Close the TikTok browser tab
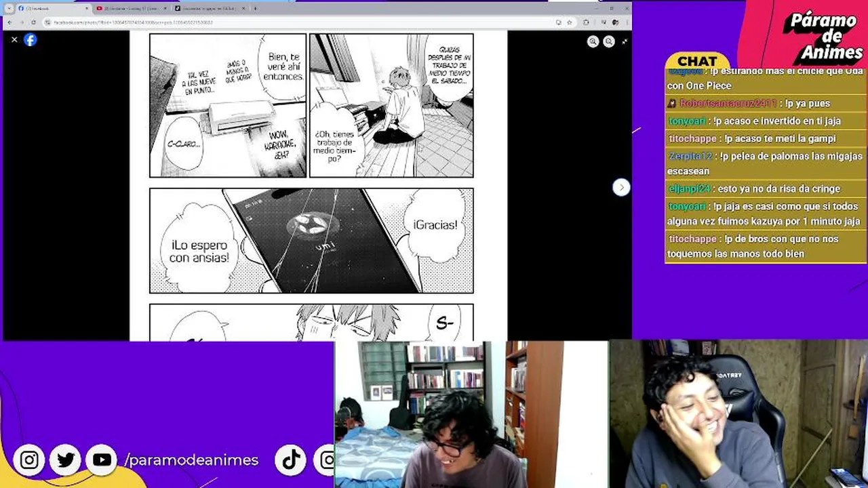 [x=243, y=9]
